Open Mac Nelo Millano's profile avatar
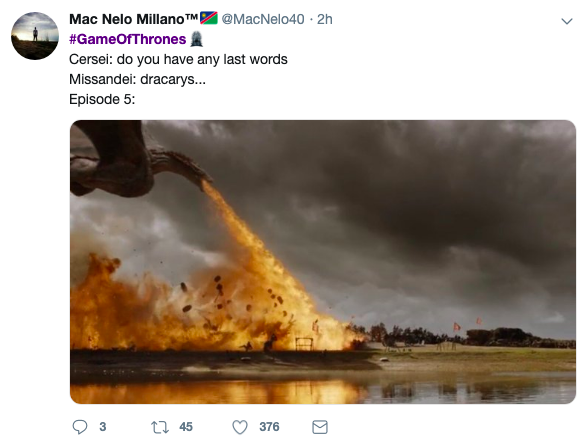 (35, 36)
